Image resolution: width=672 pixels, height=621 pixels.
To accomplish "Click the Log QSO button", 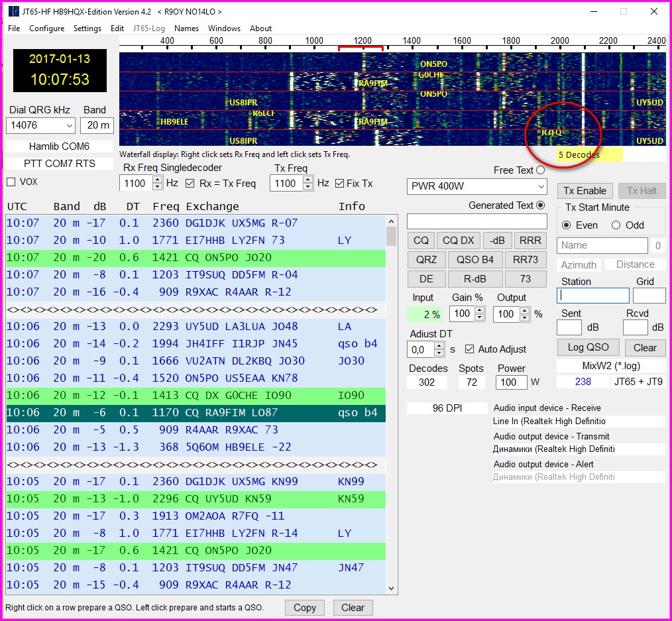I will (588, 347).
